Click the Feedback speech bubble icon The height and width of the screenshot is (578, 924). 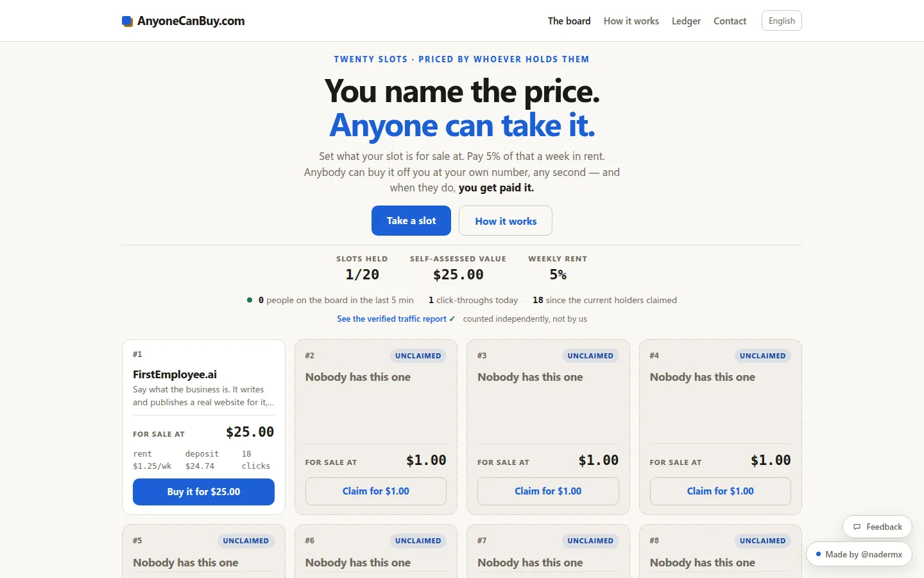point(857,527)
